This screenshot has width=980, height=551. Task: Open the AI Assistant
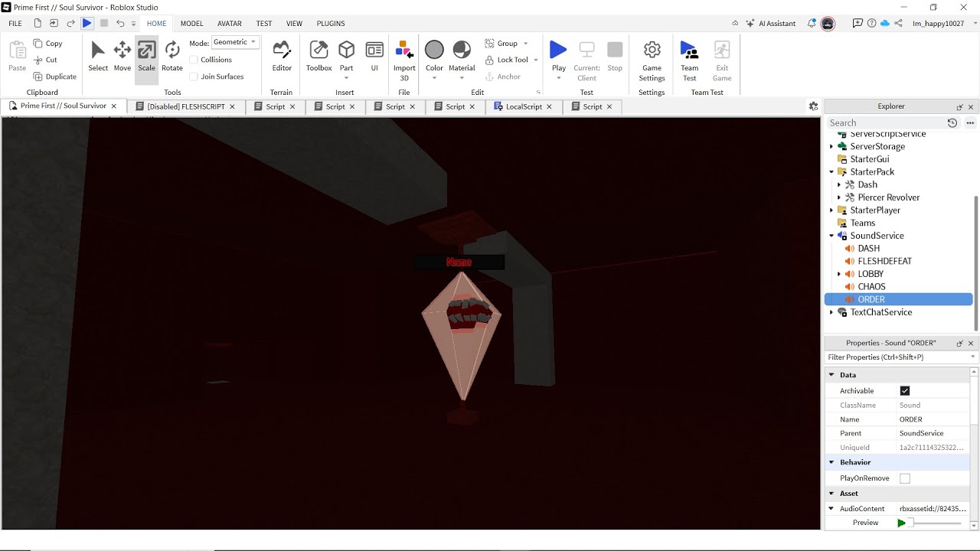tap(771, 24)
